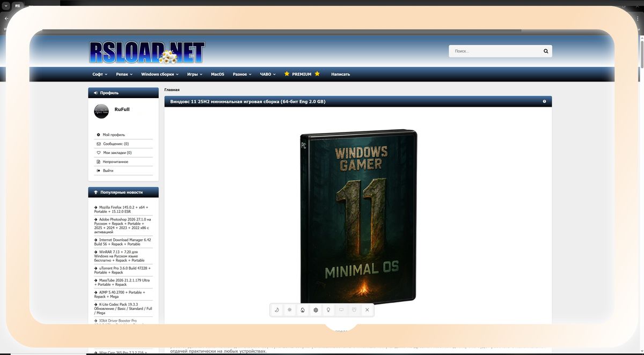Click the monitor icon in floating toolbar
The height and width of the screenshot is (355, 644).
click(x=341, y=310)
